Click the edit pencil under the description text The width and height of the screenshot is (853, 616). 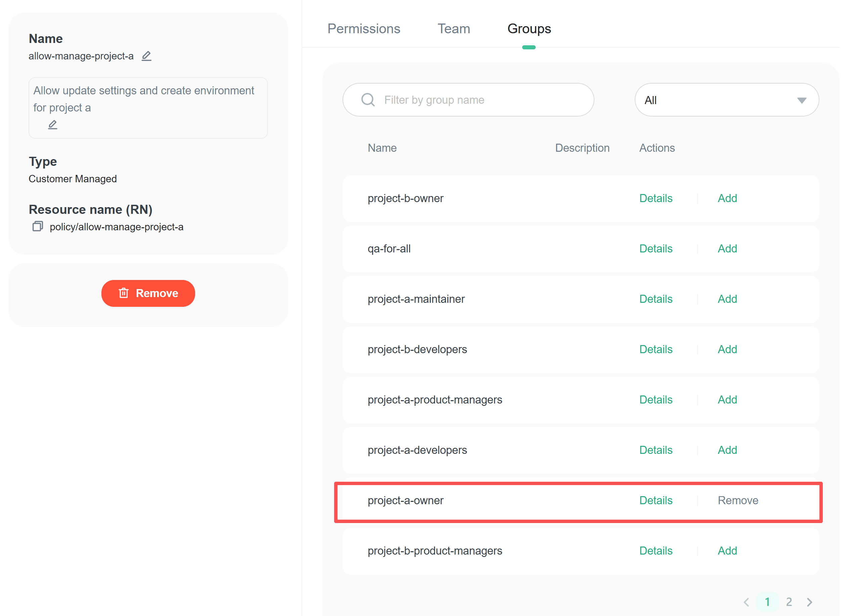tap(53, 125)
